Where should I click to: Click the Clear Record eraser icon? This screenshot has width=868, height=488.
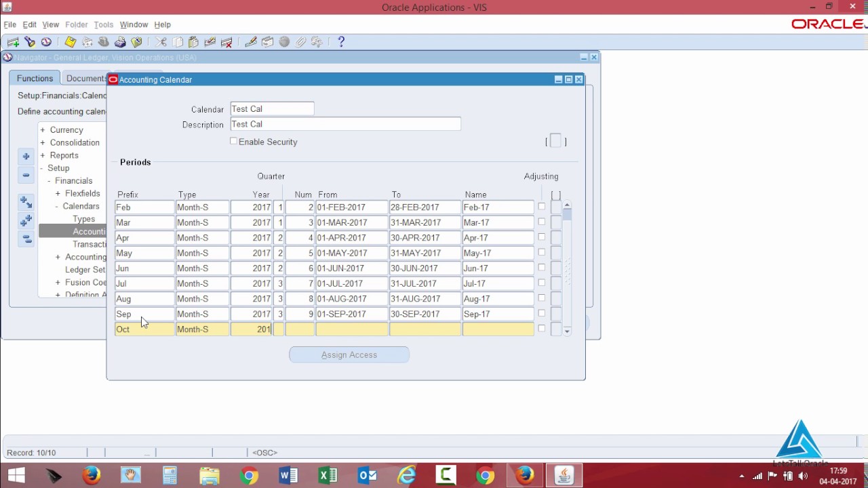[210, 42]
